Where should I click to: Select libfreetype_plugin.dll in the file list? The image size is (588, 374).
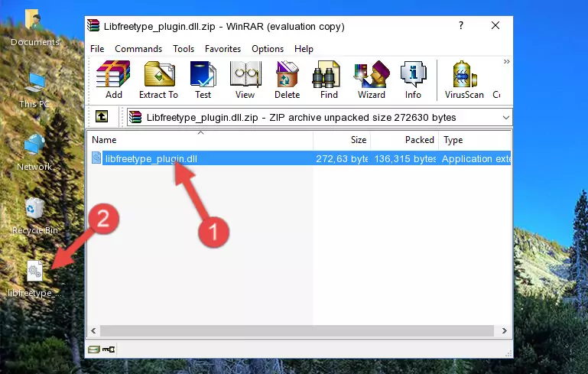click(x=151, y=158)
